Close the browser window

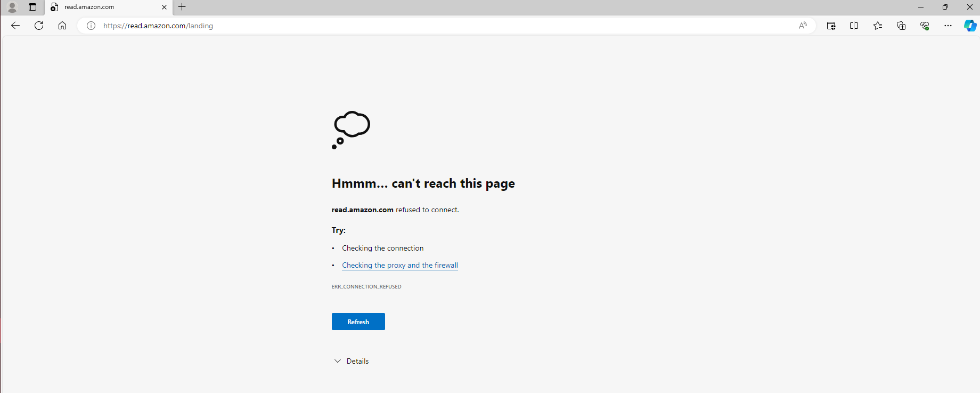970,7
